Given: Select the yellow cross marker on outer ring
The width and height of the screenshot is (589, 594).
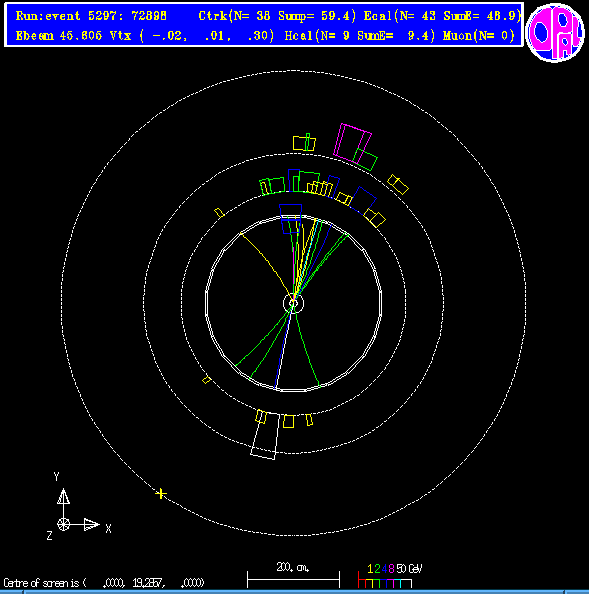Looking at the screenshot, I should pyautogui.click(x=161, y=494).
